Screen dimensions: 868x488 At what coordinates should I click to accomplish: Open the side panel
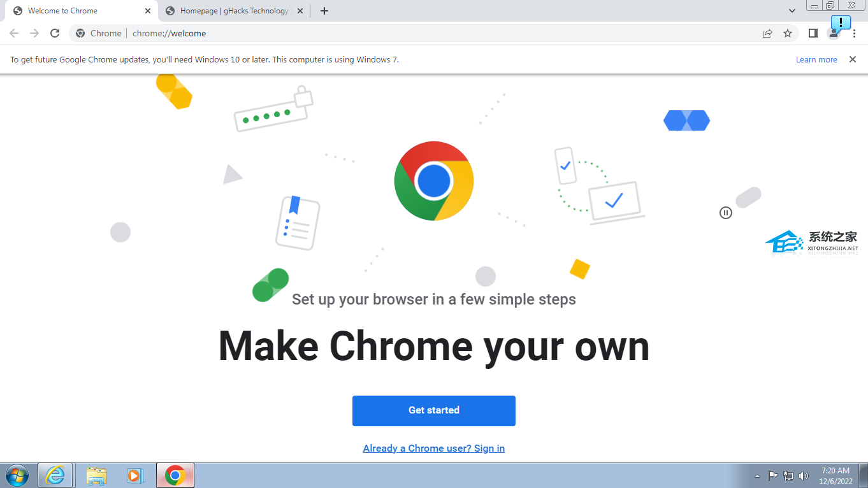click(x=813, y=33)
